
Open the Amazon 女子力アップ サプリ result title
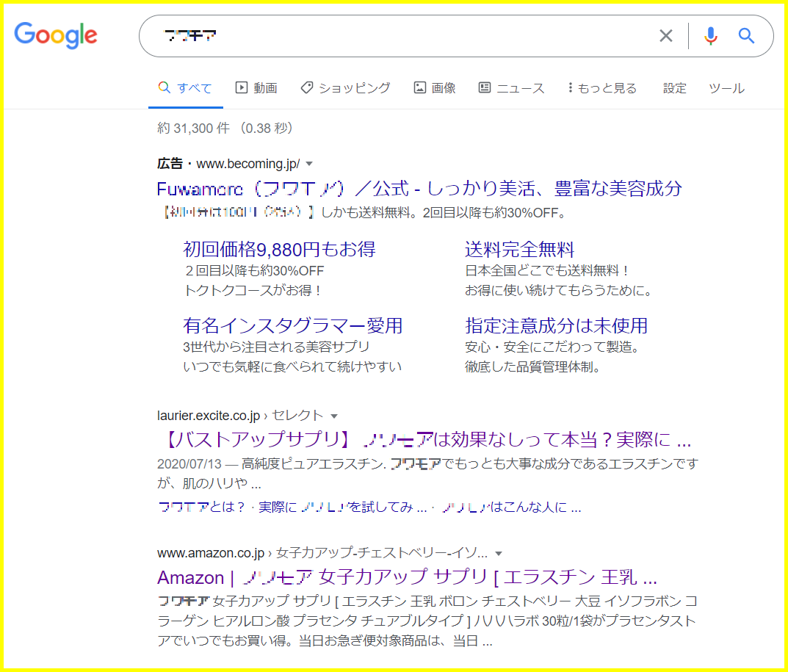[x=406, y=576]
